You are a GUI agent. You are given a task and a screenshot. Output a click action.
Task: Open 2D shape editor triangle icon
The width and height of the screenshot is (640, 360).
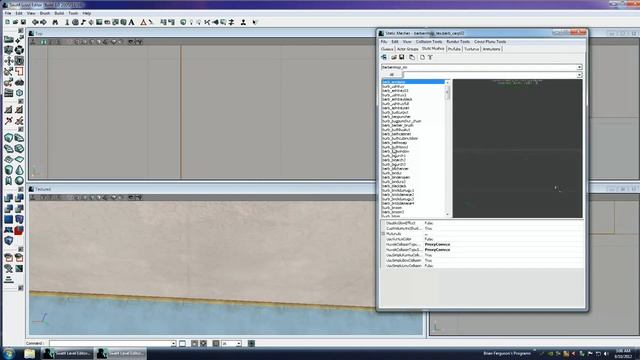coord(143,22)
